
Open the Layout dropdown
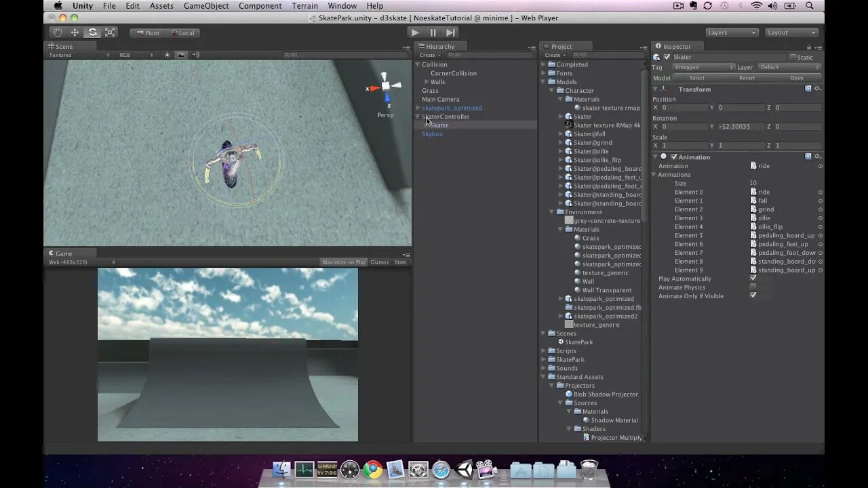point(791,33)
